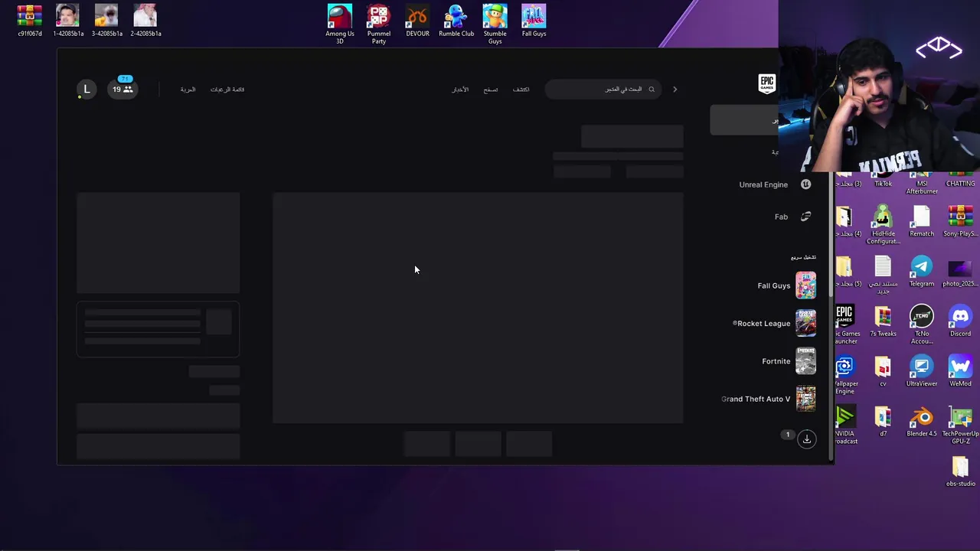
Task: Open the L profile avatar menu
Action: click(87, 90)
